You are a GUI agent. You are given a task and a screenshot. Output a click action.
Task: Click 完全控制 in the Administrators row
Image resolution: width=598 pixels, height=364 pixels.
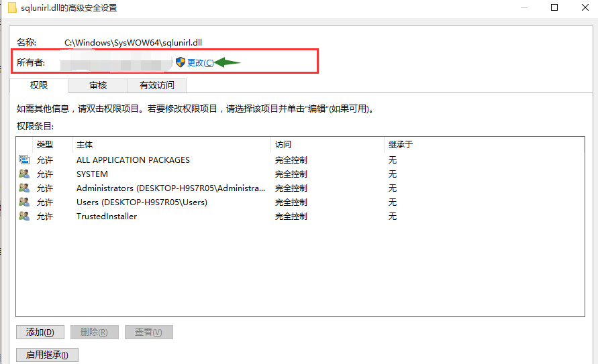[291, 188]
